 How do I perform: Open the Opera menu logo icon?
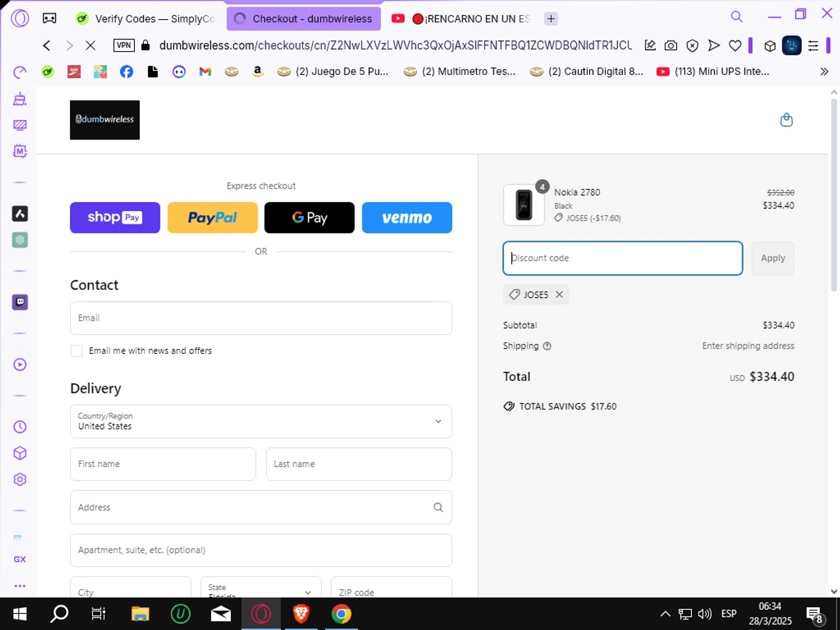[x=20, y=18]
